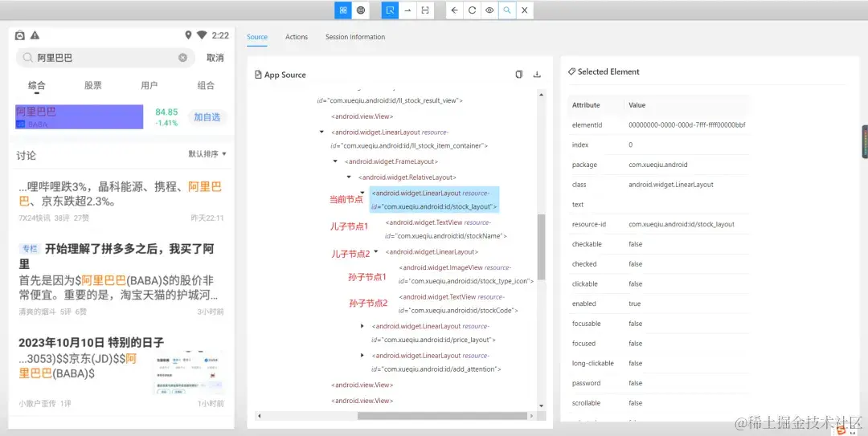
Task: Open Search for element magnifier
Action: coord(507,10)
